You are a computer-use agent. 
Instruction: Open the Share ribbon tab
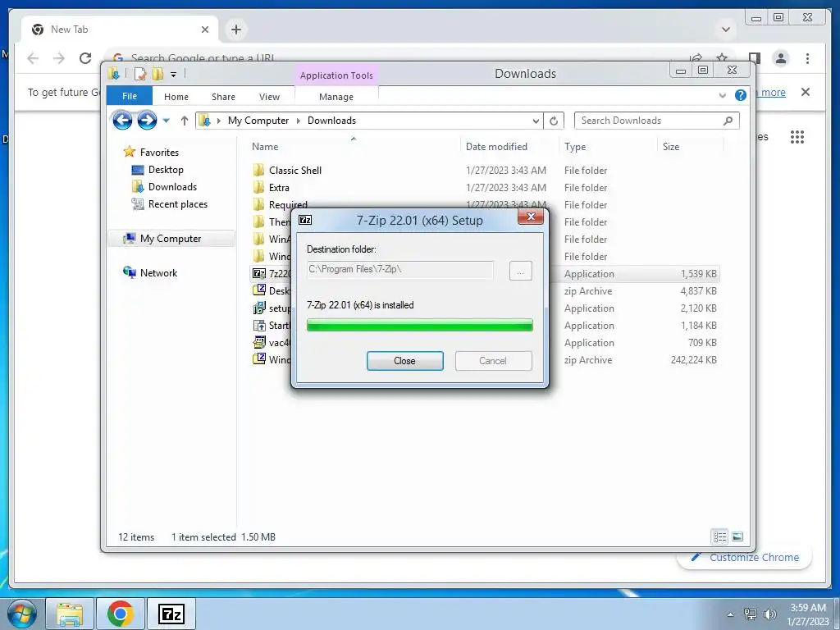[223, 97]
